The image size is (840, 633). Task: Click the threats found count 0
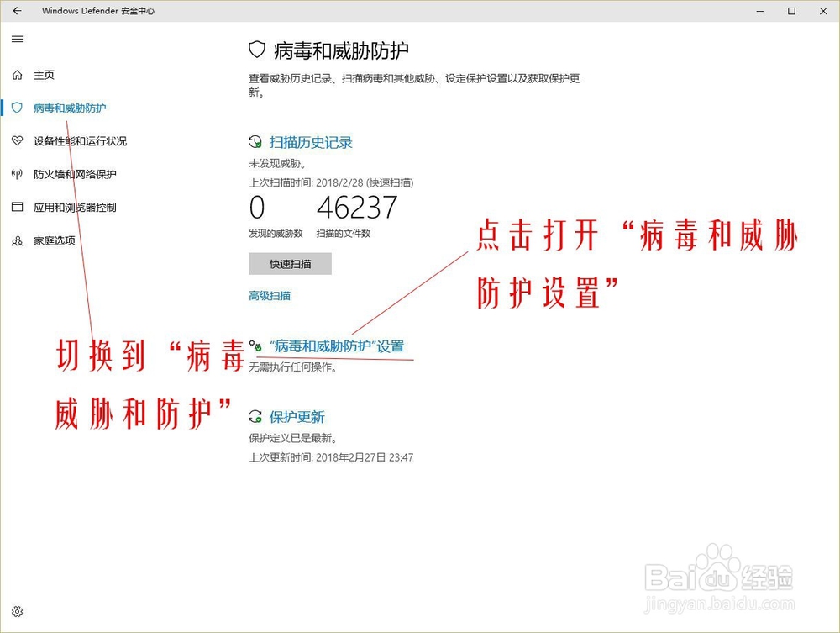(x=257, y=208)
